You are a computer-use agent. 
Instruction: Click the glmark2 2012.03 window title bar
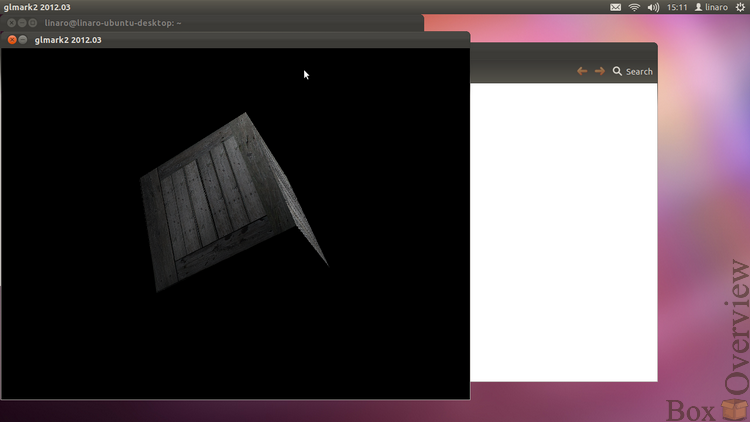coord(235,40)
